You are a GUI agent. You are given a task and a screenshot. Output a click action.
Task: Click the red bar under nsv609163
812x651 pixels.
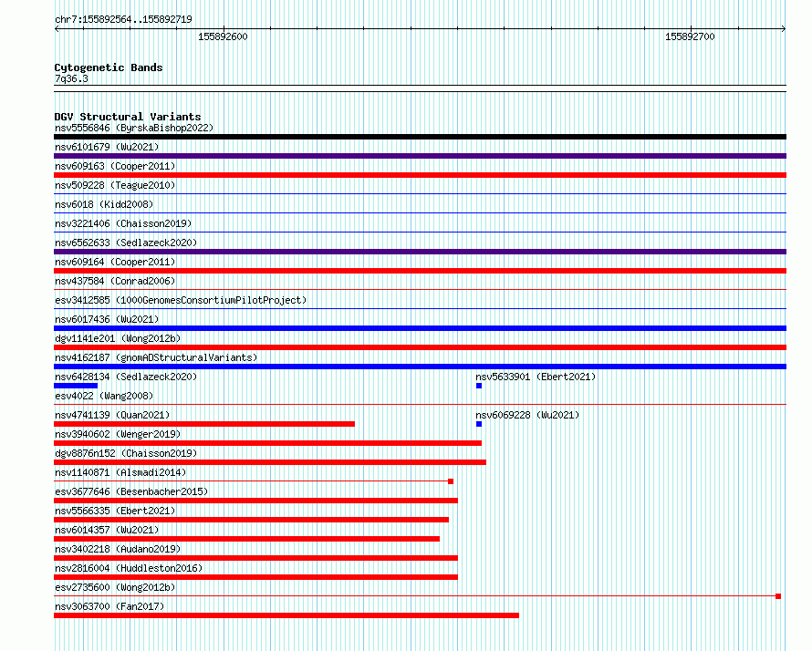click(x=420, y=175)
